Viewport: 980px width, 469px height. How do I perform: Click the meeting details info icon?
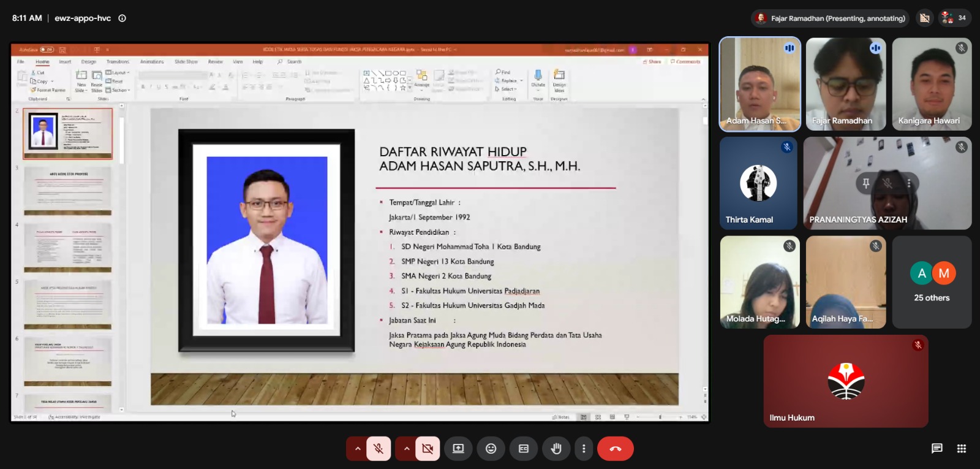coord(122,18)
